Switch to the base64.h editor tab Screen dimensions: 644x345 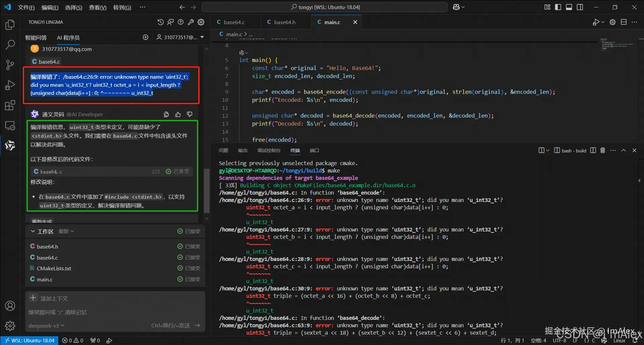coord(284,22)
